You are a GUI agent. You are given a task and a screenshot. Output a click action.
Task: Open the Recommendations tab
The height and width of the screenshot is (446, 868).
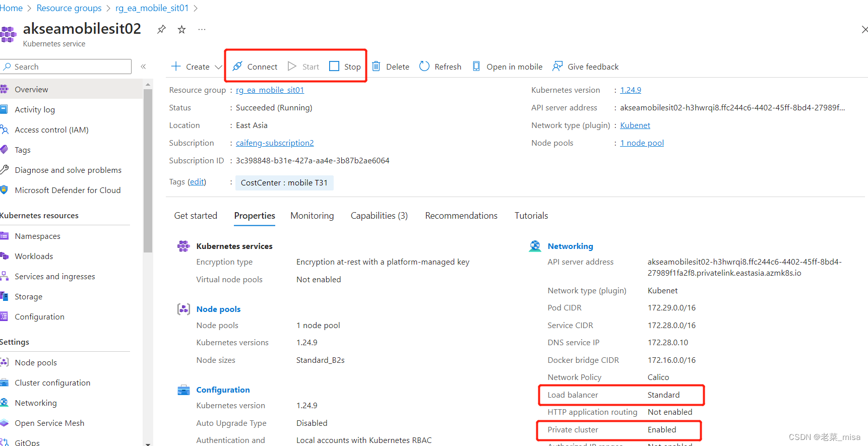click(461, 216)
